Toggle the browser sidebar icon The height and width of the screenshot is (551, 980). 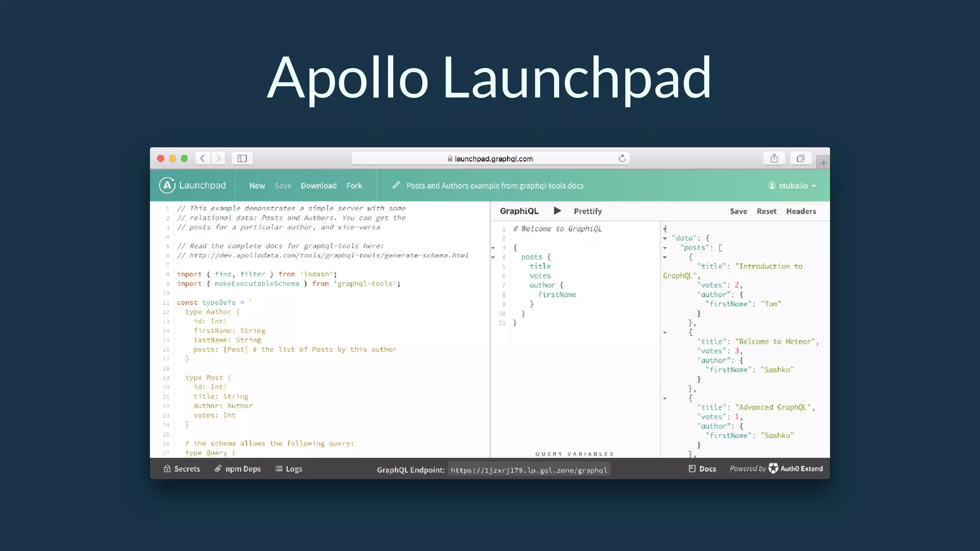pyautogui.click(x=242, y=158)
